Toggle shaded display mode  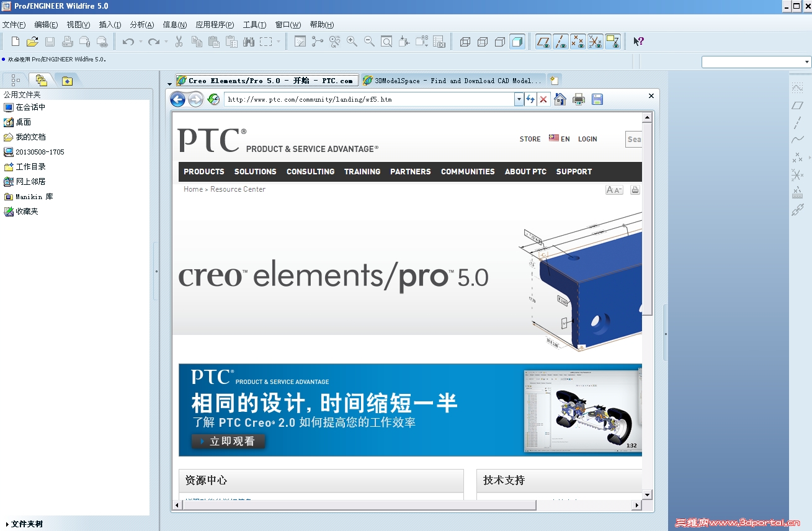click(x=517, y=42)
